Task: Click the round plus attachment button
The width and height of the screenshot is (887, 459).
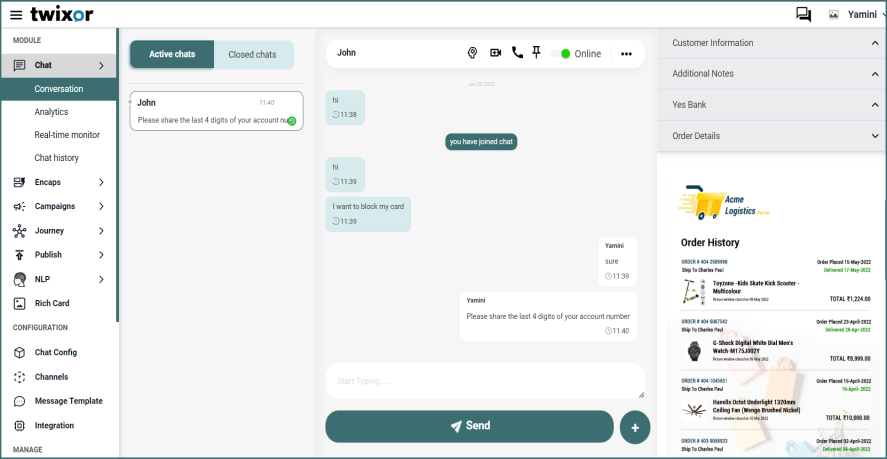Action: coord(634,427)
